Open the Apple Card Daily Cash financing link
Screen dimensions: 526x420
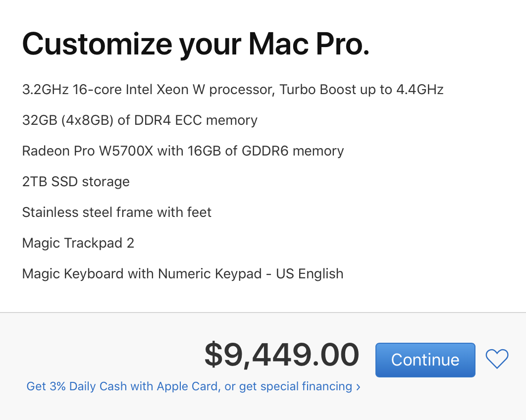coord(193,386)
